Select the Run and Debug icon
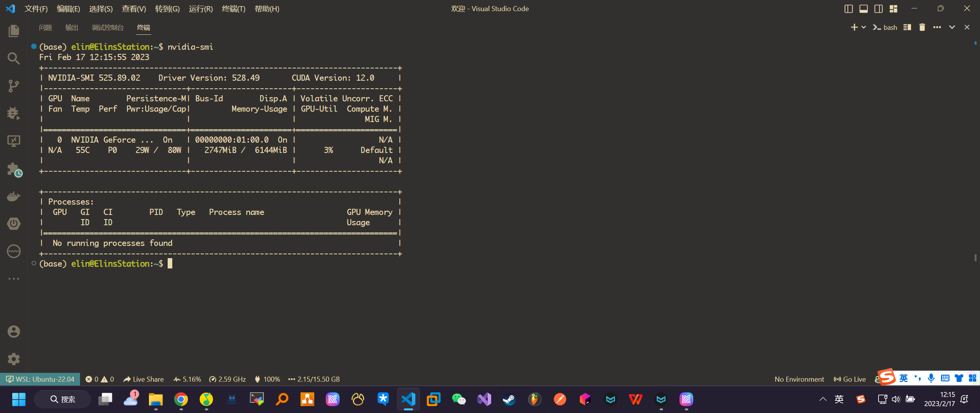This screenshot has width=980, height=413. 14,114
